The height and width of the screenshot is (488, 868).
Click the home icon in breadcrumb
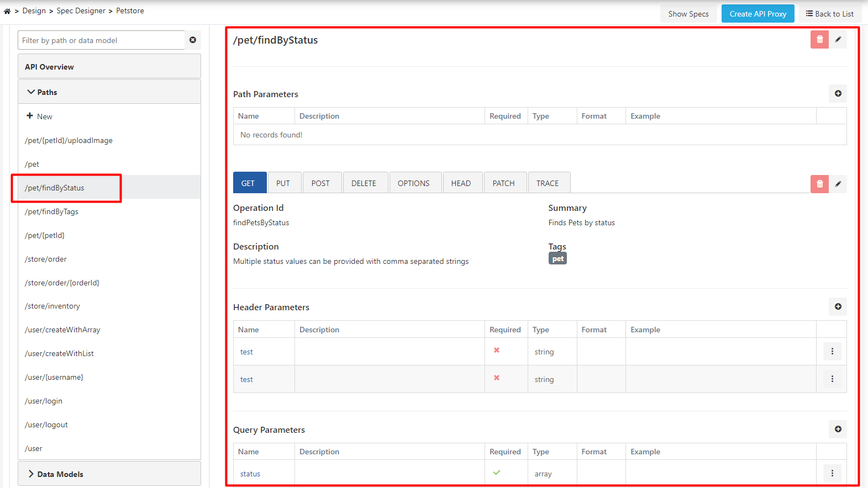point(7,11)
